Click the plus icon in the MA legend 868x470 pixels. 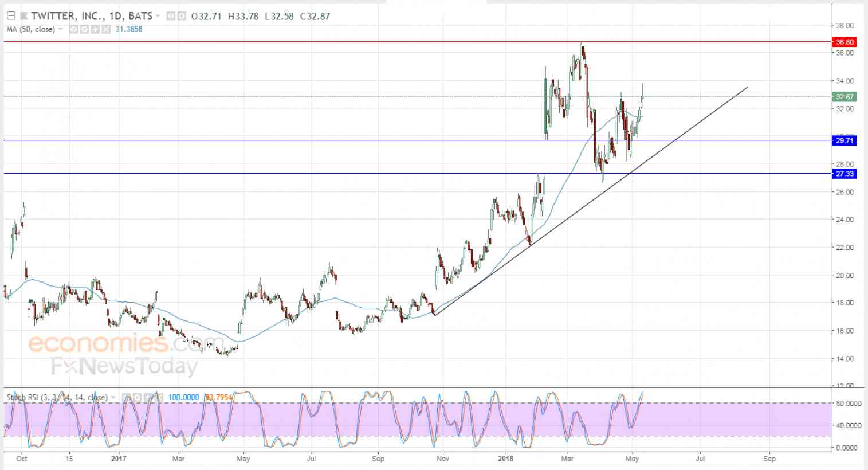click(x=95, y=29)
